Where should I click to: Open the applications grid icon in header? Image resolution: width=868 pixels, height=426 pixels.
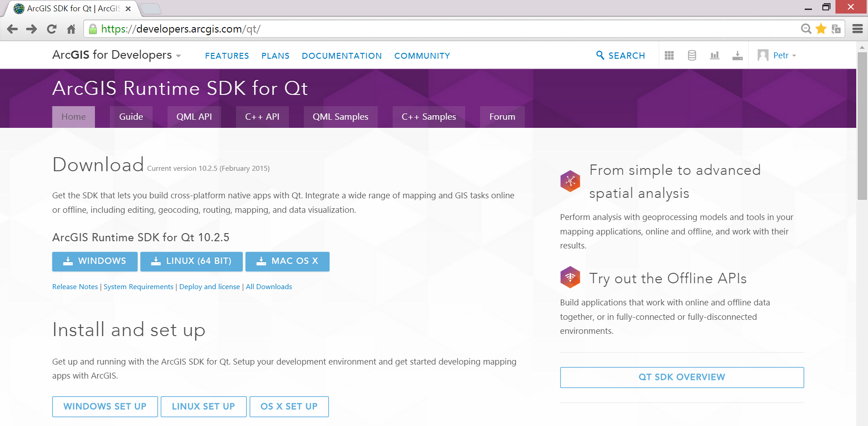pyautogui.click(x=669, y=56)
